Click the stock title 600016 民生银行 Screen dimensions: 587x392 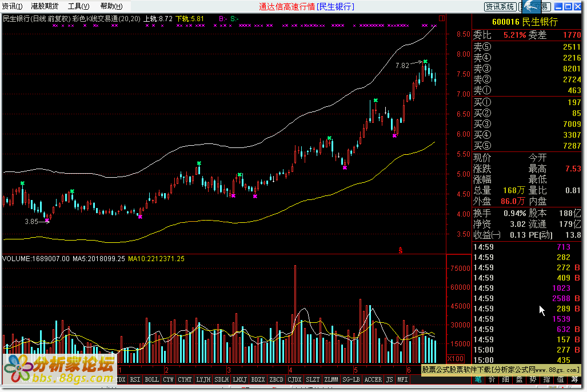click(x=525, y=22)
